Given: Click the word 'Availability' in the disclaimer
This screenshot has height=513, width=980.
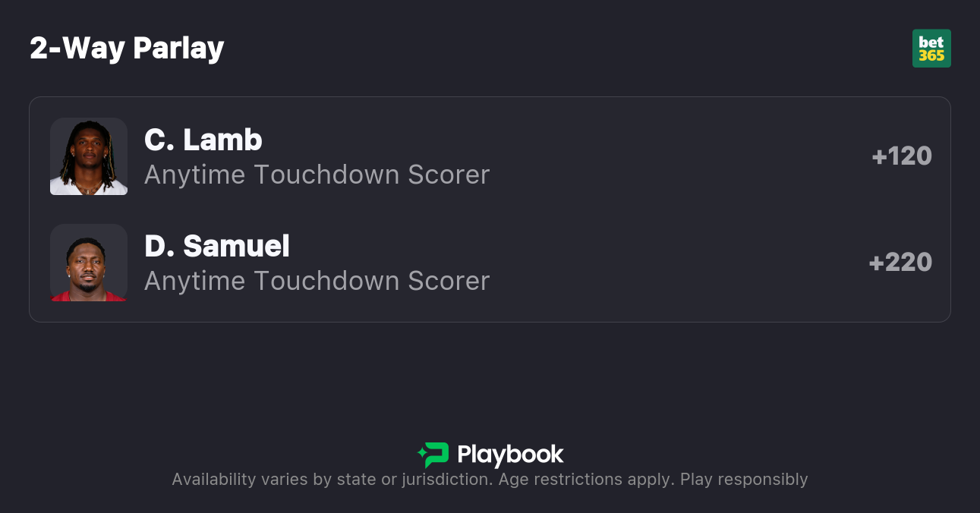Looking at the screenshot, I should point(215,480).
